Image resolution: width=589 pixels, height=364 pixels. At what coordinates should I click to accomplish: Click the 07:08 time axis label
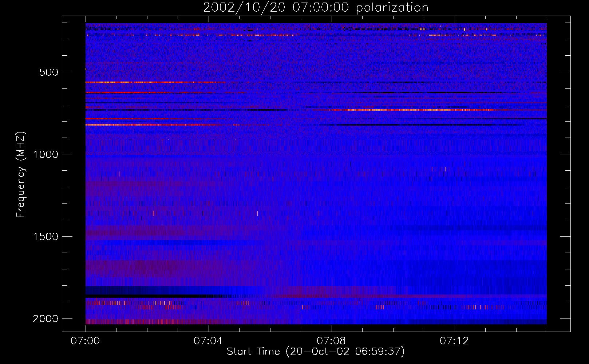331,341
